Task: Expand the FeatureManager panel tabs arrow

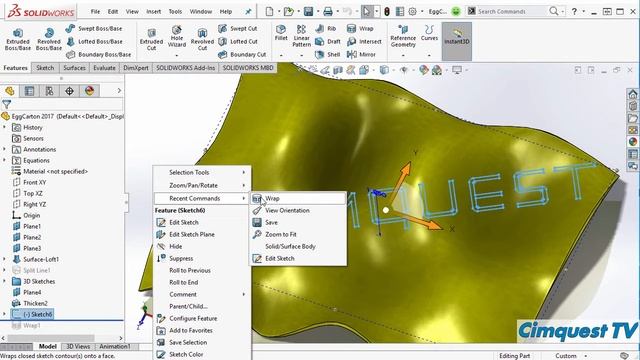Action: (119, 91)
